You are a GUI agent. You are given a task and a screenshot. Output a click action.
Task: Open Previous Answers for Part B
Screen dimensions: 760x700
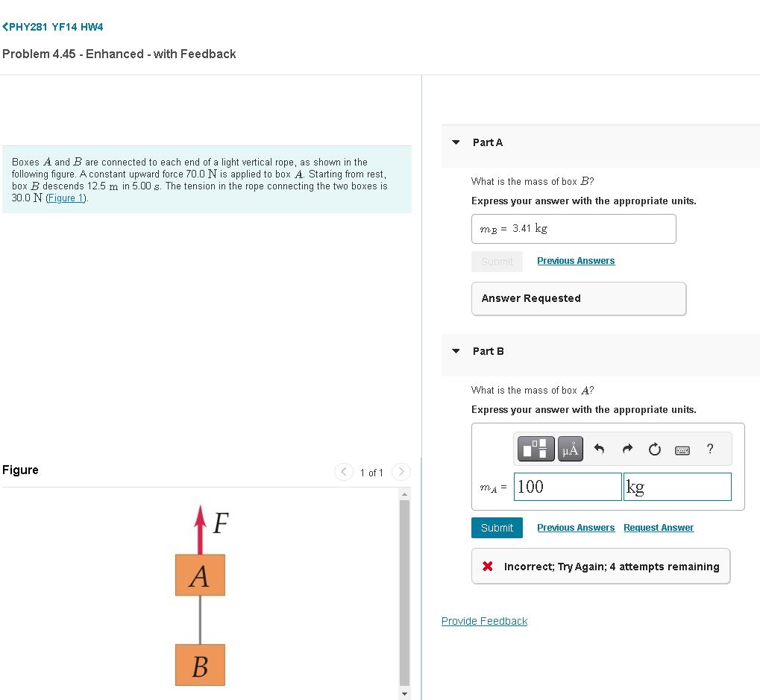(575, 527)
